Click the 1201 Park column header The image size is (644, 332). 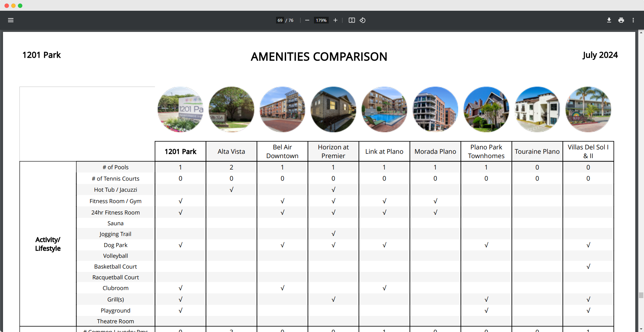pos(180,151)
